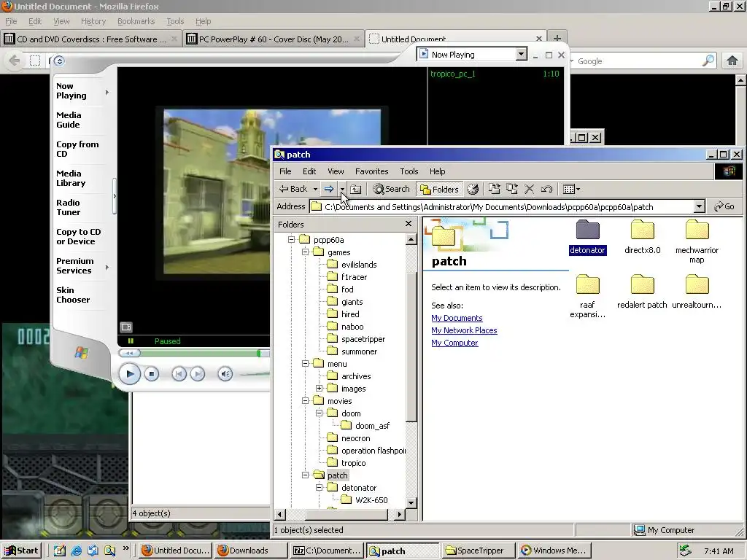The width and height of the screenshot is (747, 560).
Task: Click the Media Player seek position marker
Action: (x=259, y=353)
